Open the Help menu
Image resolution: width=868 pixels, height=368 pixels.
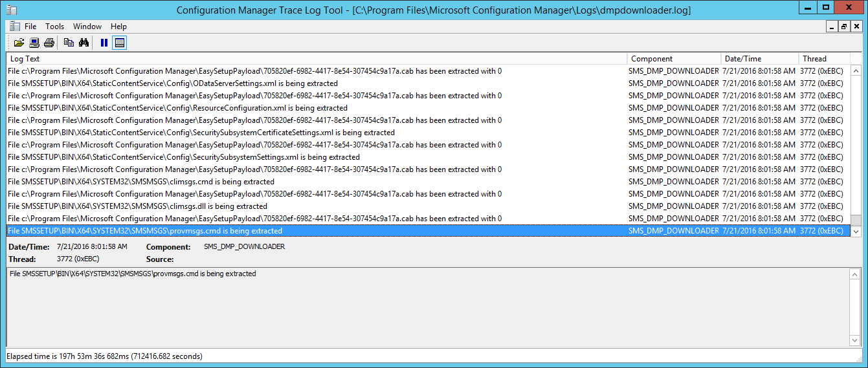[x=118, y=27]
